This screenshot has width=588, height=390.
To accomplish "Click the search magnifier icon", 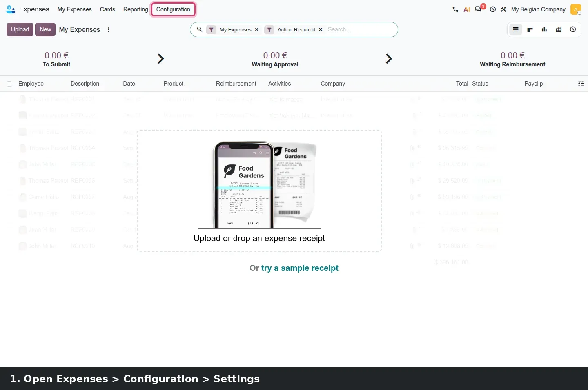I will [x=200, y=29].
